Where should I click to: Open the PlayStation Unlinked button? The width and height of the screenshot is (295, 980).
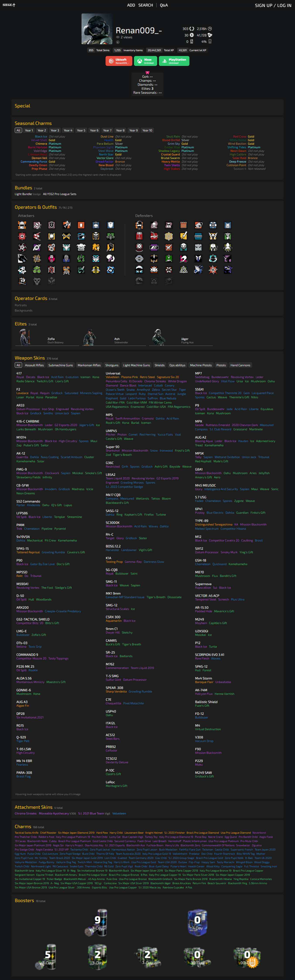(x=174, y=61)
